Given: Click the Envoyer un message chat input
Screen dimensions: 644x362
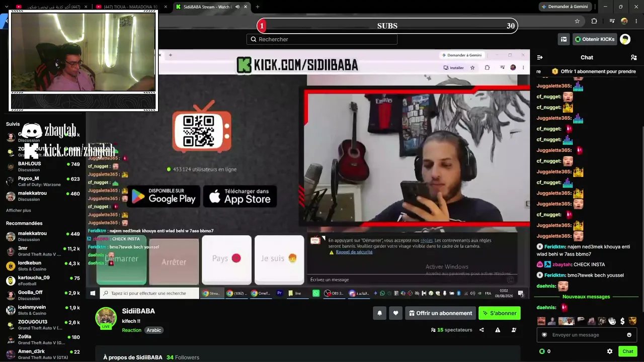Looking at the screenshot, I should [x=587, y=335].
